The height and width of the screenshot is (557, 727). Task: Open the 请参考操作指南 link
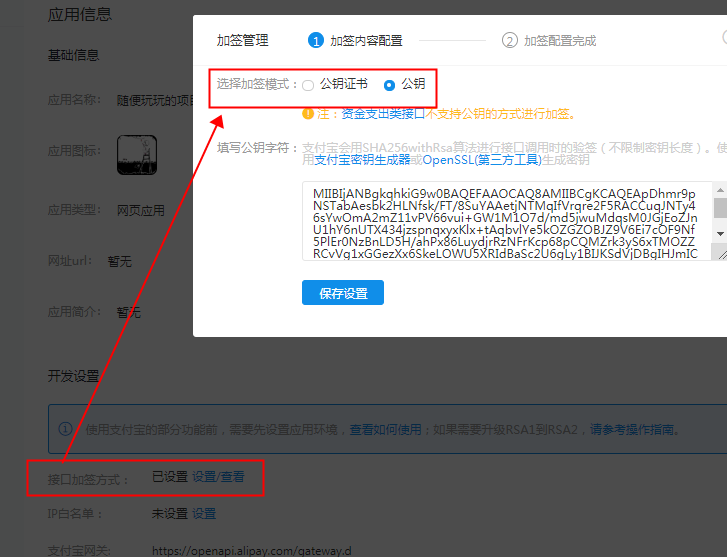tap(632, 429)
